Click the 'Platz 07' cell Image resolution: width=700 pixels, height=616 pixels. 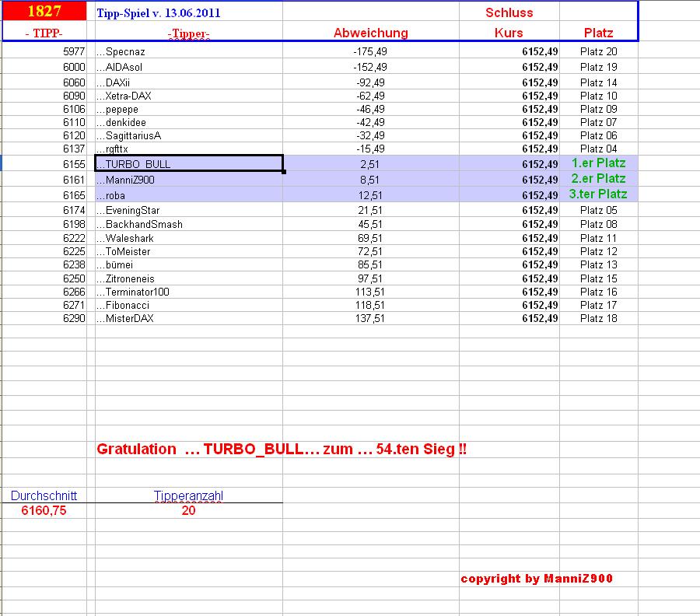pos(598,122)
